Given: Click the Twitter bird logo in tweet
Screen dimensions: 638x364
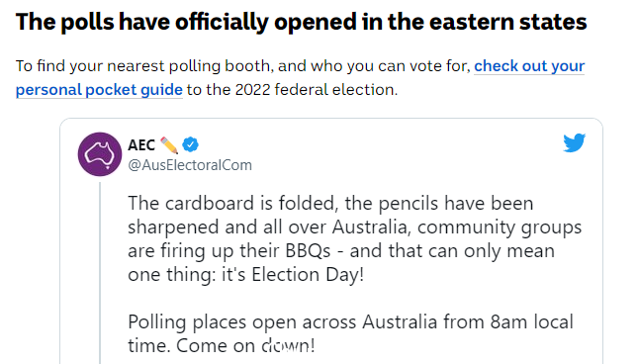Looking at the screenshot, I should (x=574, y=142).
